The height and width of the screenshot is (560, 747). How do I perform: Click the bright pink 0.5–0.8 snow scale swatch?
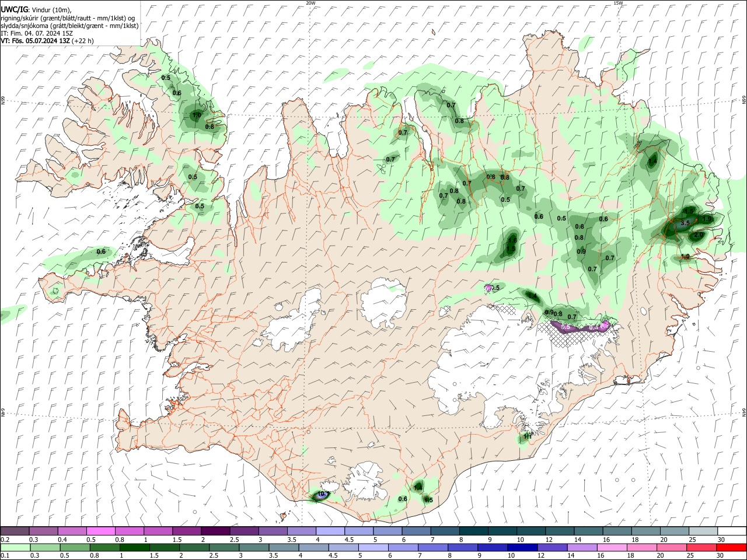100,531
